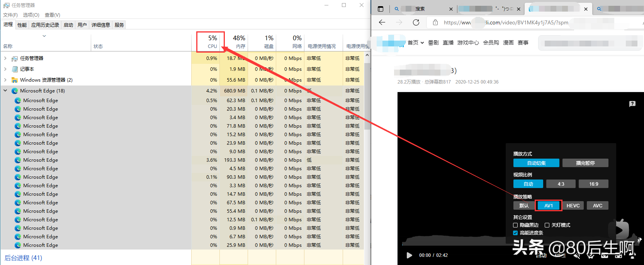
Task: Start video playback with the play button
Action: pos(409,255)
